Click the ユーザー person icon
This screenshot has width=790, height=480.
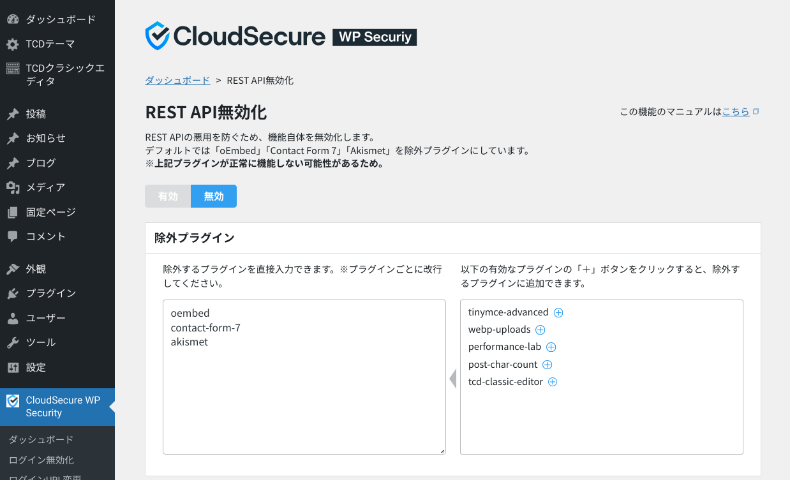click(13, 318)
